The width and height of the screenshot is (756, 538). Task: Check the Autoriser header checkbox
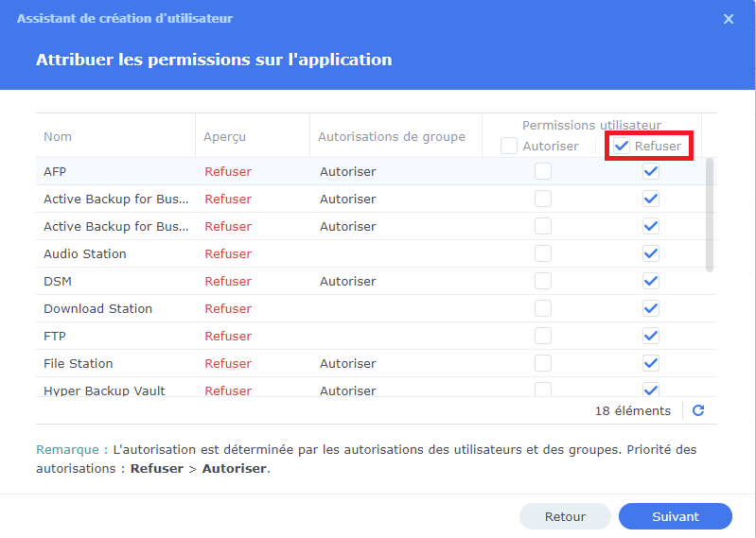(509, 146)
